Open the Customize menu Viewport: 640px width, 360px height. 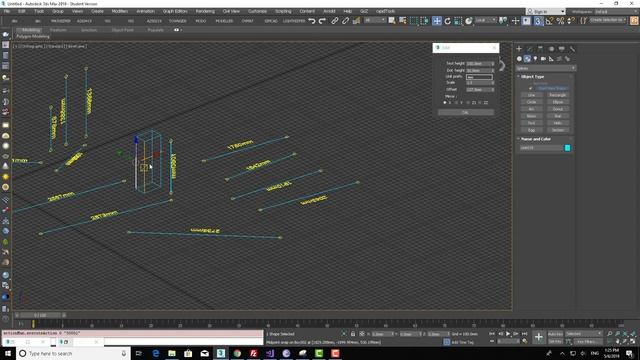point(257,11)
